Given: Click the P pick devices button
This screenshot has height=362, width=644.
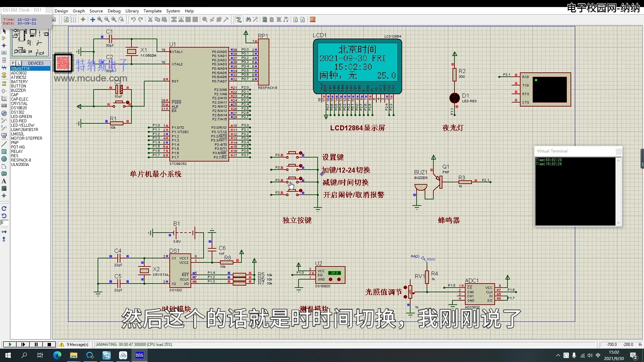Looking at the screenshot, I should tap(13, 63).
